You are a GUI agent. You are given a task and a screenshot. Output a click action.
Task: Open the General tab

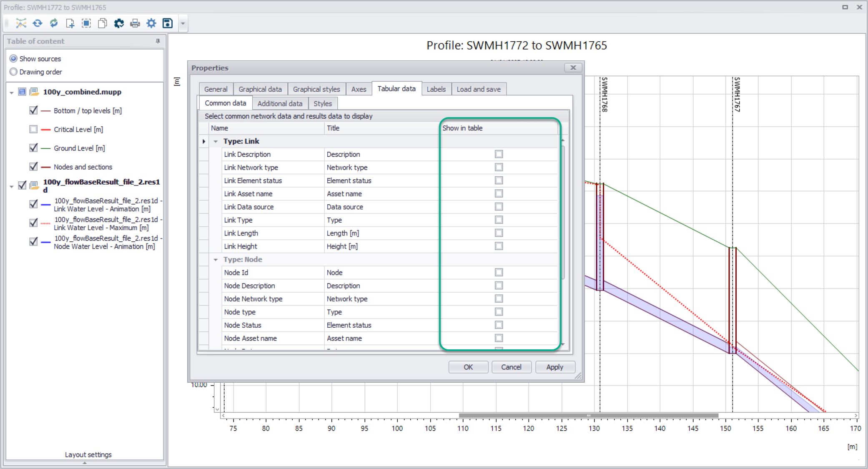[216, 89]
